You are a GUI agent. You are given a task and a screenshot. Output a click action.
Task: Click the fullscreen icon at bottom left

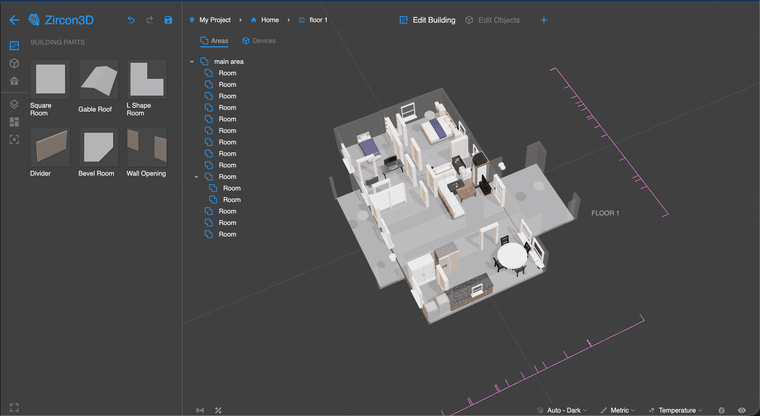(14, 407)
